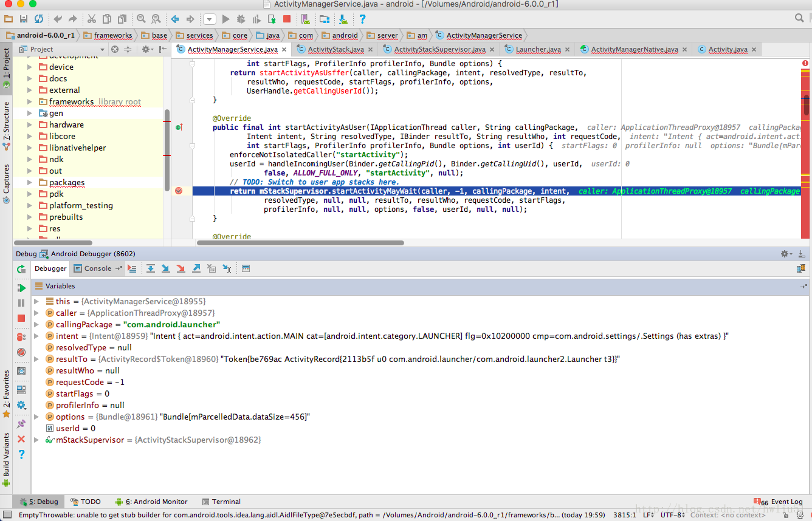Switch to ActivityStackSupervisor.java tab
This screenshot has width=812, height=521.
click(439, 49)
